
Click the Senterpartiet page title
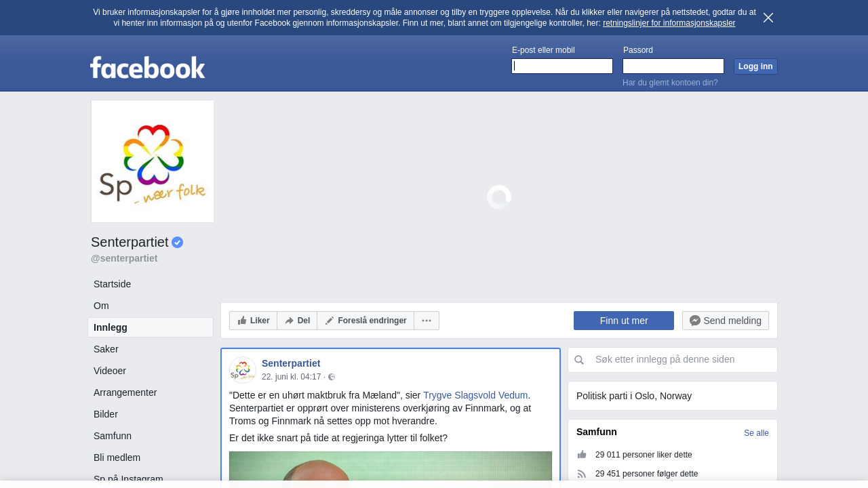pyautogui.click(x=130, y=242)
